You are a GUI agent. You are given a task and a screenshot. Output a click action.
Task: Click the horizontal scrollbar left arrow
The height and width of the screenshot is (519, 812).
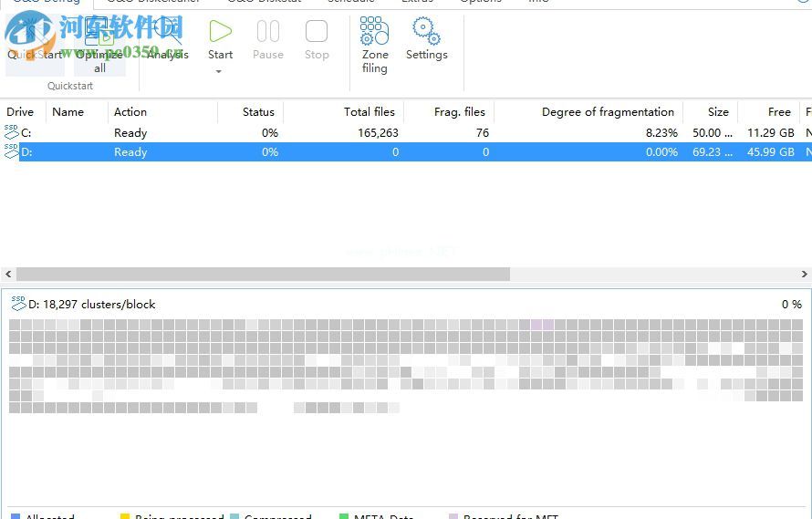[x=8, y=274]
